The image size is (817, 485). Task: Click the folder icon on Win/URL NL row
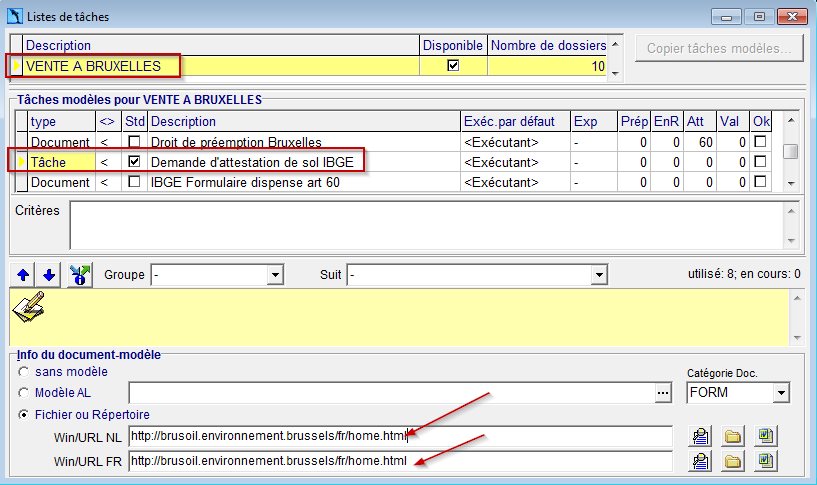733,436
